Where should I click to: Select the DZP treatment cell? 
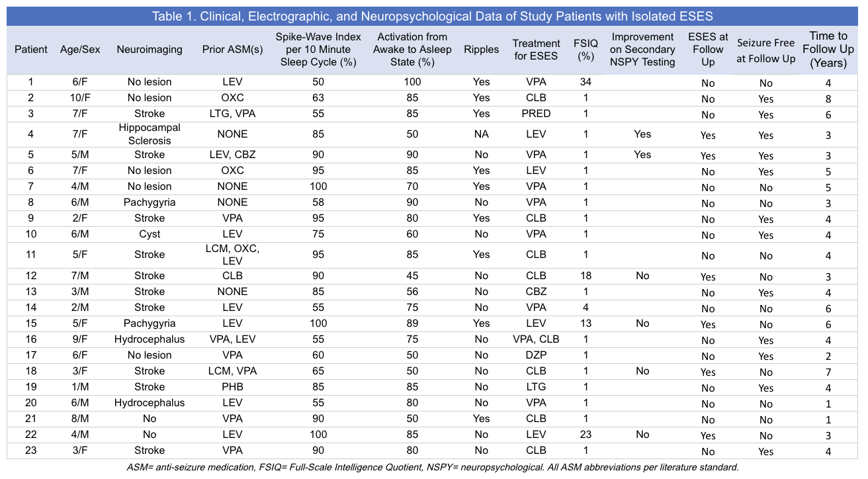click(536, 355)
